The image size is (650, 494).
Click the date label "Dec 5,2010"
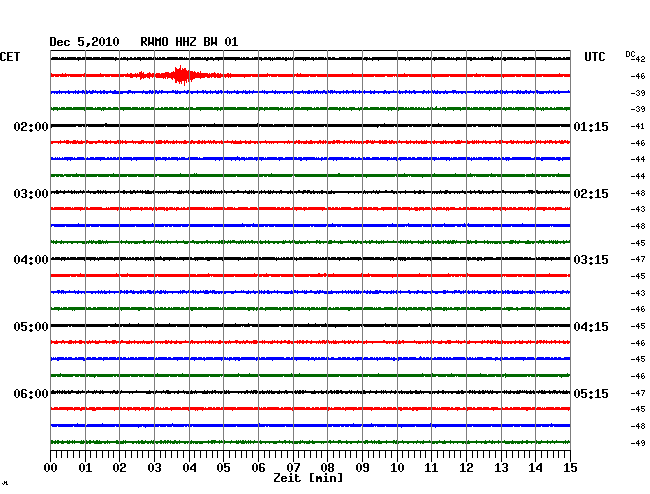coord(84,42)
